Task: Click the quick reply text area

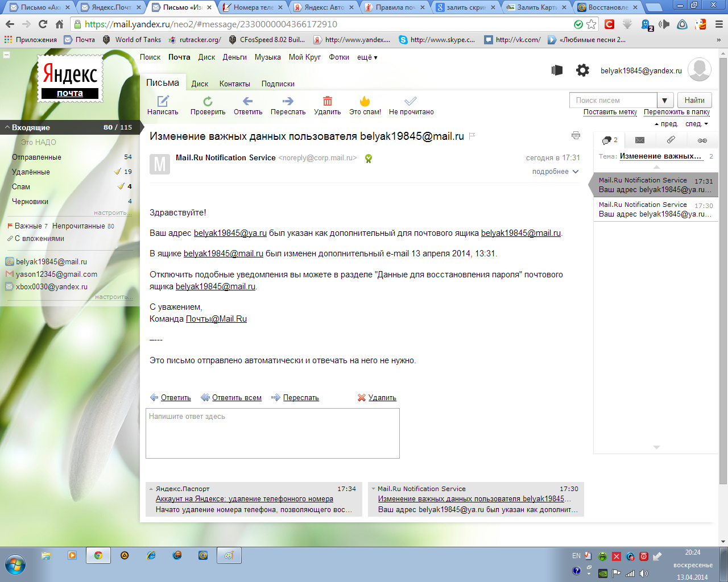Action: click(272, 433)
